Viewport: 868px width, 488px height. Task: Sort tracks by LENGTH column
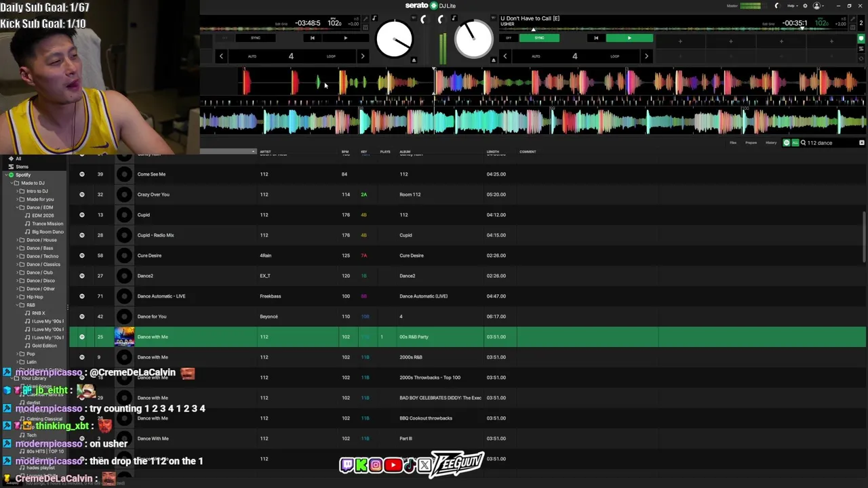pos(493,152)
